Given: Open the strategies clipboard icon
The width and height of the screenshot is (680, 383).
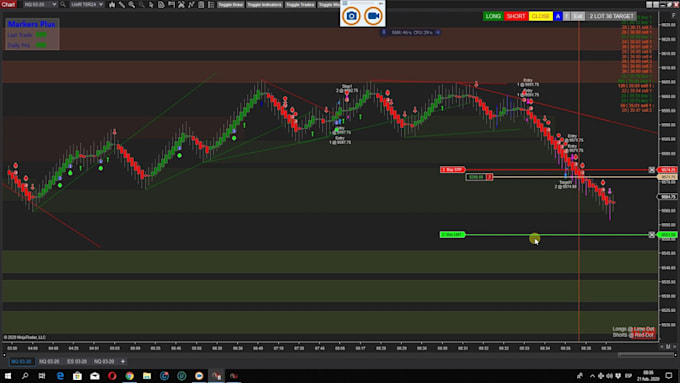Looking at the screenshot, I should click(x=201, y=5).
